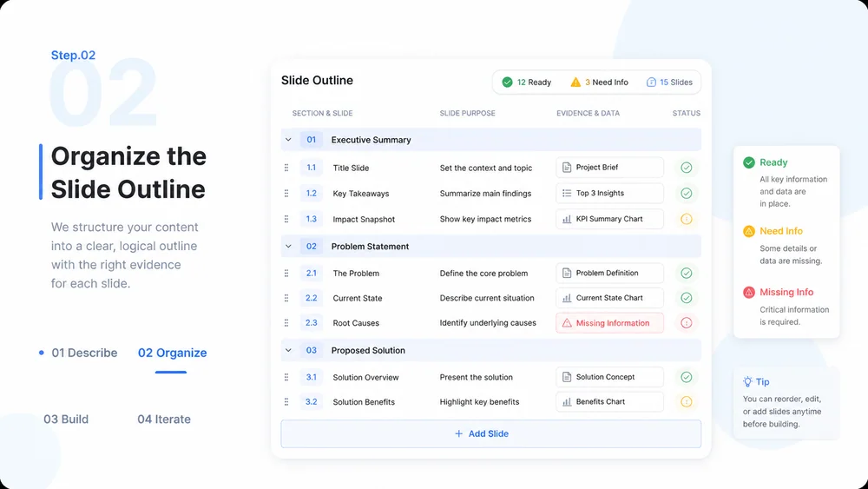The image size is (868, 489).
Task: Click the Add Slide button
Action: (x=491, y=433)
